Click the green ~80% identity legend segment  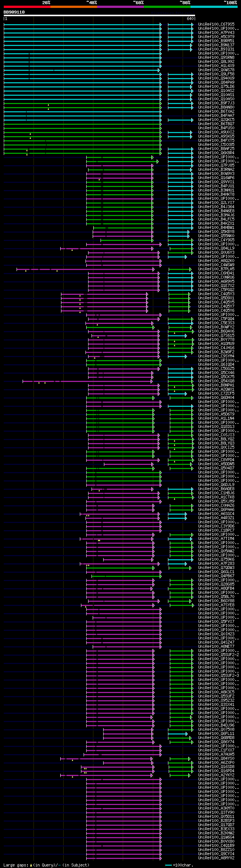(167, 7)
